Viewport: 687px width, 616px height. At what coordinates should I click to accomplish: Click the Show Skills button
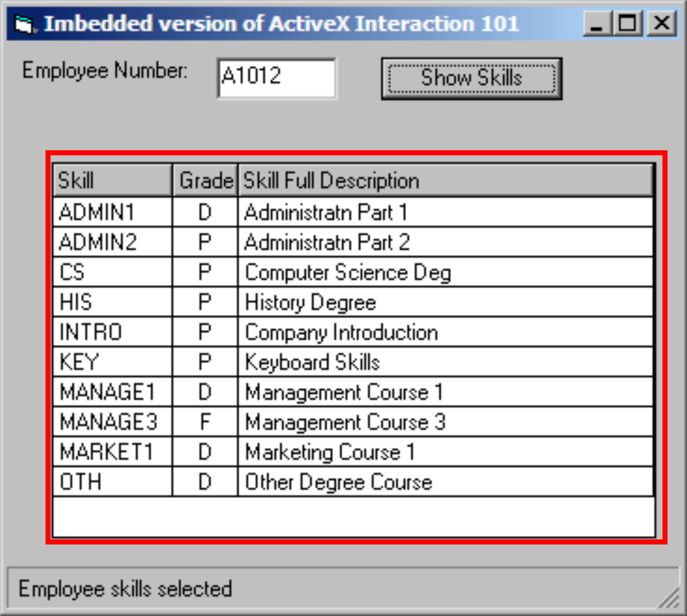[471, 78]
